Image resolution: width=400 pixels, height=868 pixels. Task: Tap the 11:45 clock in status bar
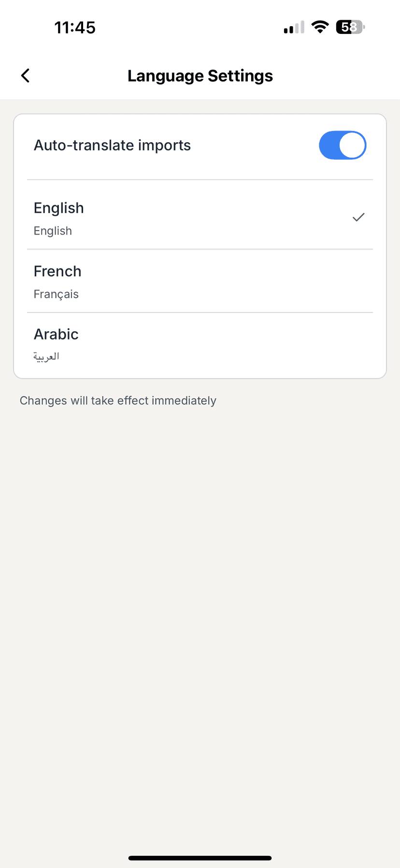(75, 28)
